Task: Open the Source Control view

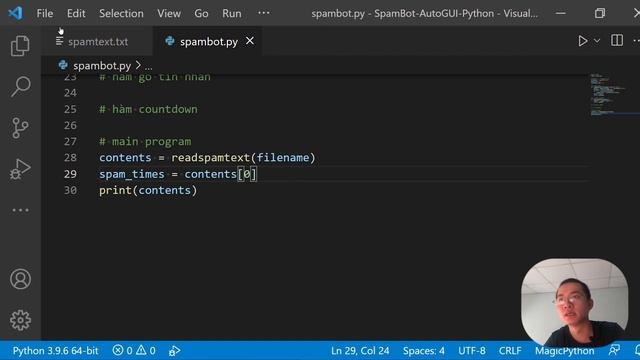Action: pyautogui.click(x=20, y=128)
